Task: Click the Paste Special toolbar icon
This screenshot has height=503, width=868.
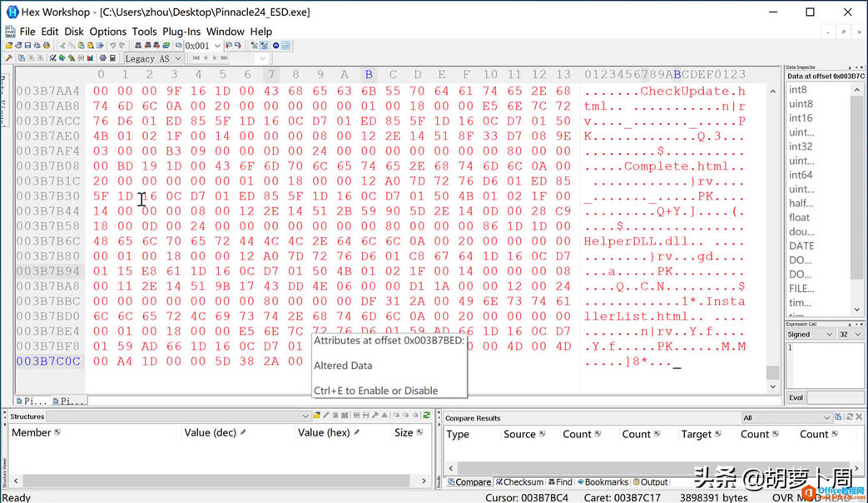Action: point(91,46)
